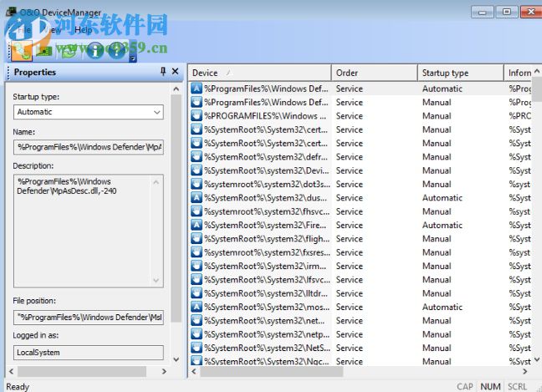Screen dimensions: 542x392
Task: Click the blue question mark help icon
Action: tap(117, 51)
